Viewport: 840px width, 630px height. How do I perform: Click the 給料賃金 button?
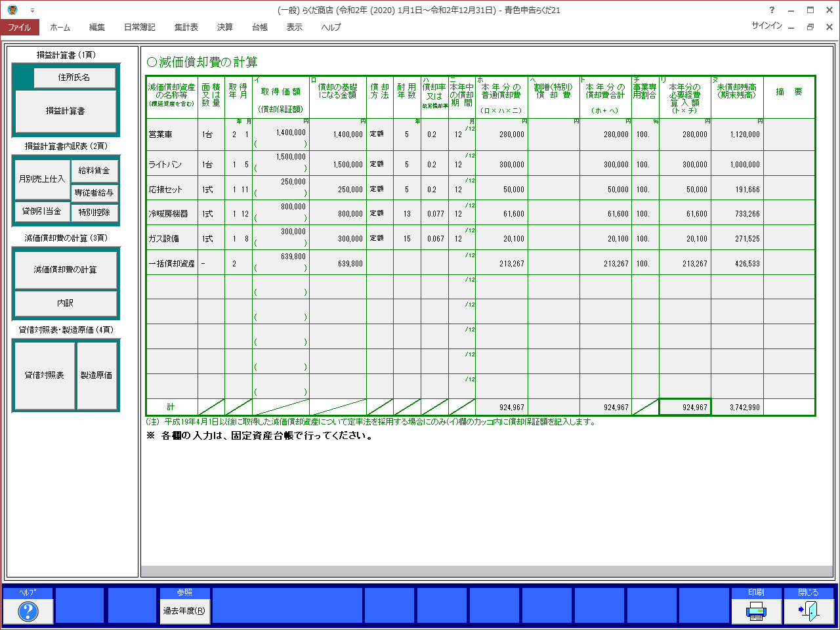click(x=94, y=171)
